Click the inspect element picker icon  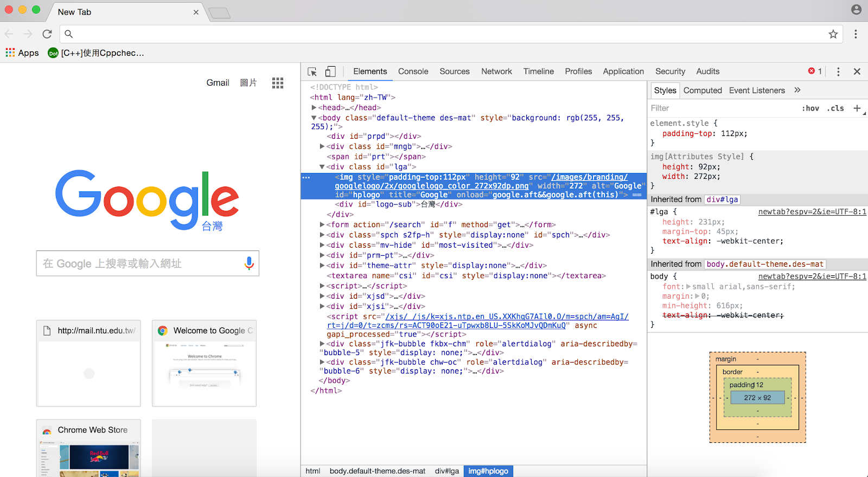312,72
